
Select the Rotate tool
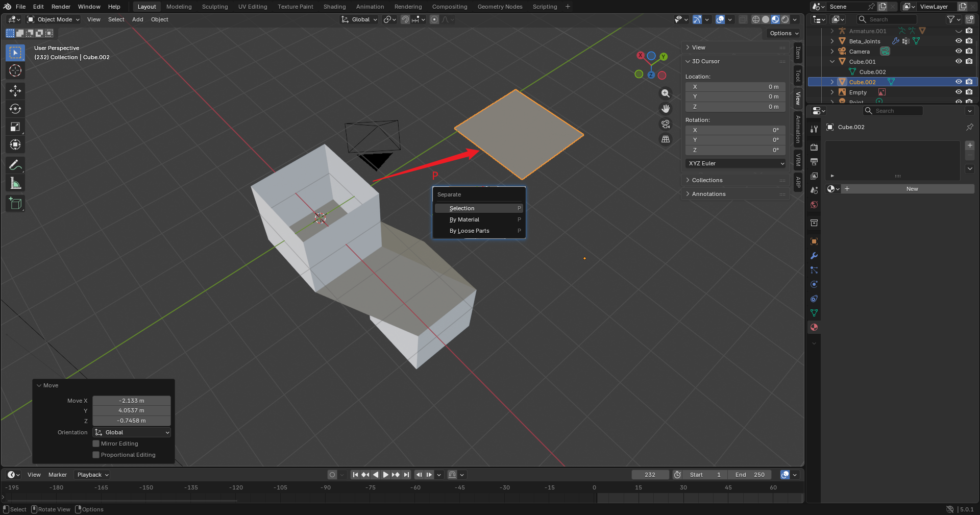[x=15, y=109]
